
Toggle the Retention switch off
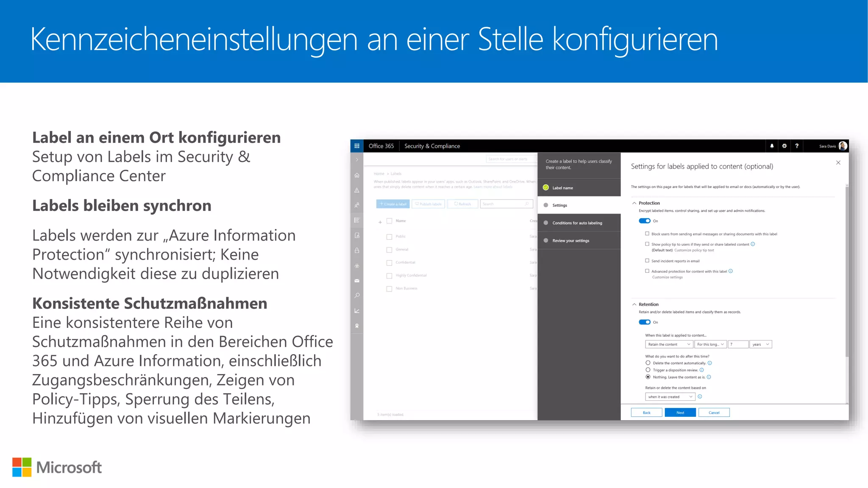click(x=645, y=322)
